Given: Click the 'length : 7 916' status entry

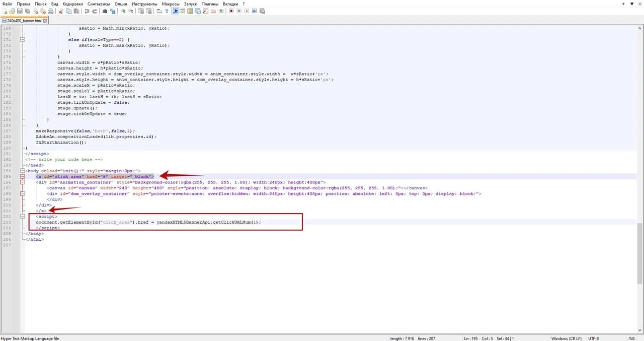Looking at the screenshot, I should click(402, 338).
